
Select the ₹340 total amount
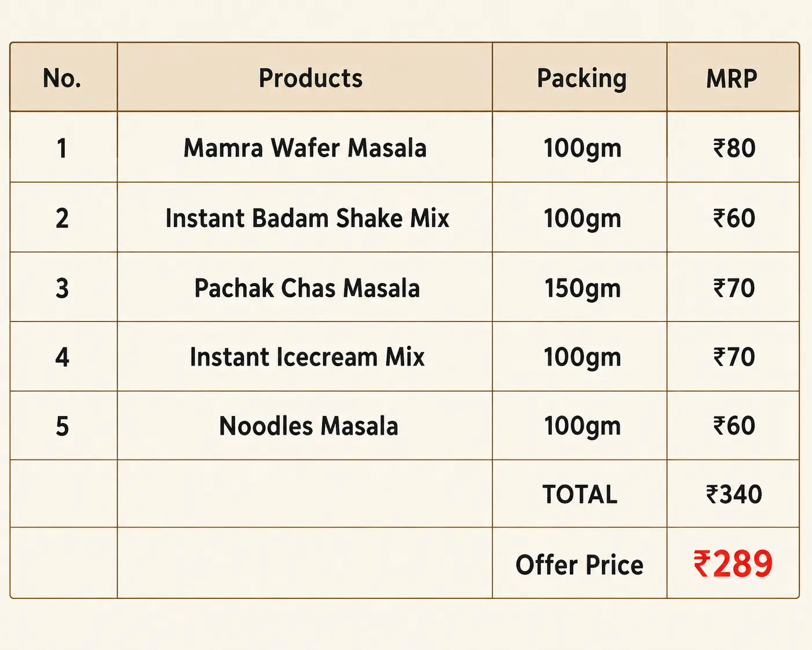[734, 495]
